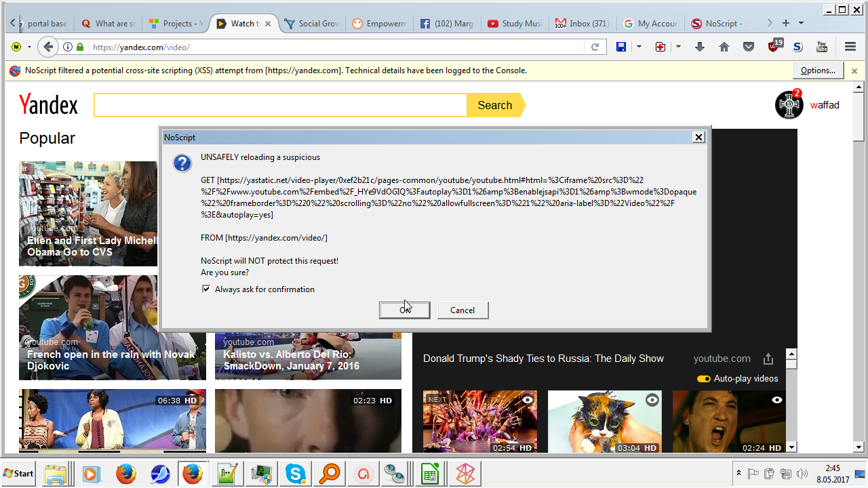
Task: Switch to the Inbox (371) Gmail tab
Action: coord(583,24)
